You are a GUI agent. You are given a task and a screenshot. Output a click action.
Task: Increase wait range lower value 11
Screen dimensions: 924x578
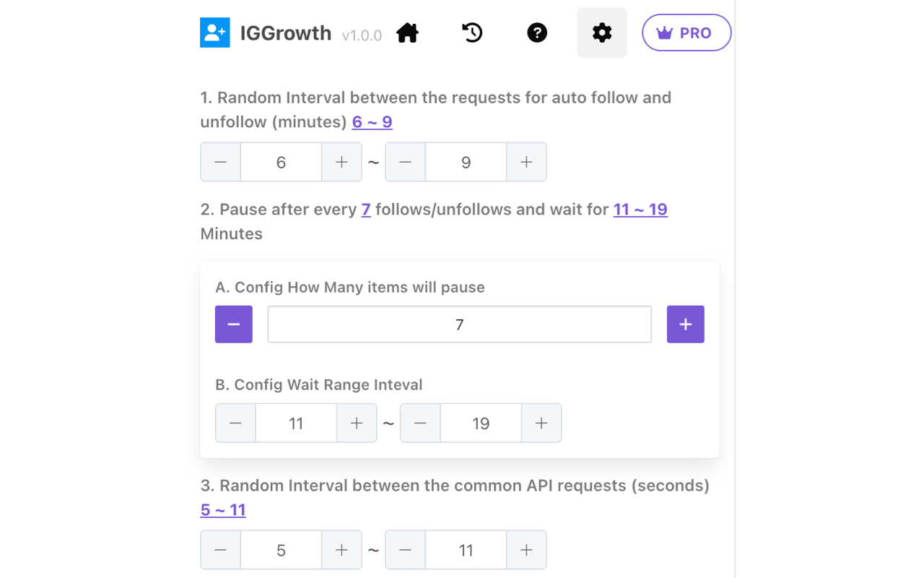357,423
